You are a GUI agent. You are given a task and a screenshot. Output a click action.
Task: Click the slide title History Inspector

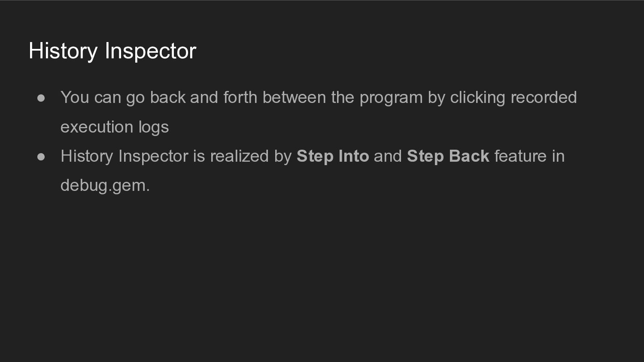[112, 51]
